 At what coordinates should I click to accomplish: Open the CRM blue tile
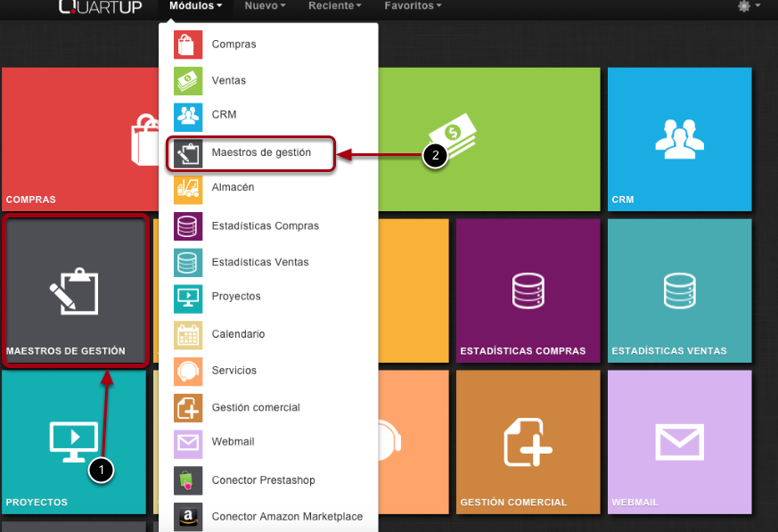point(679,139)
